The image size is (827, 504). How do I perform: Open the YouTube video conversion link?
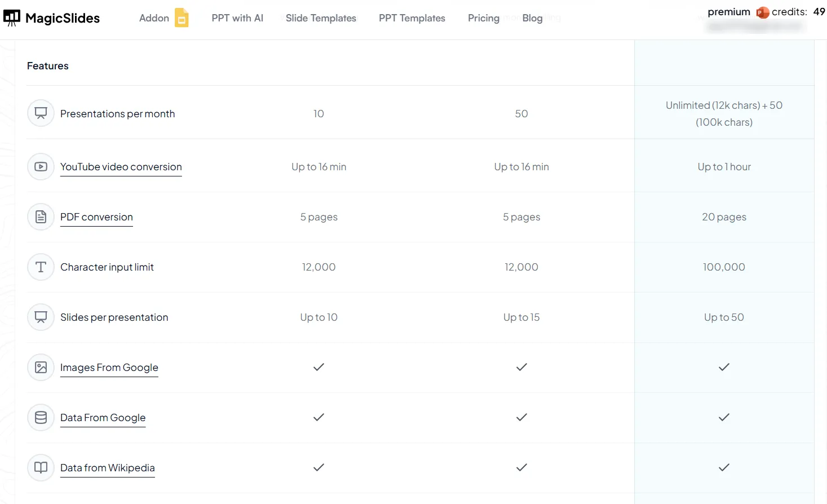pyautogui.click(x=121, y=167)
